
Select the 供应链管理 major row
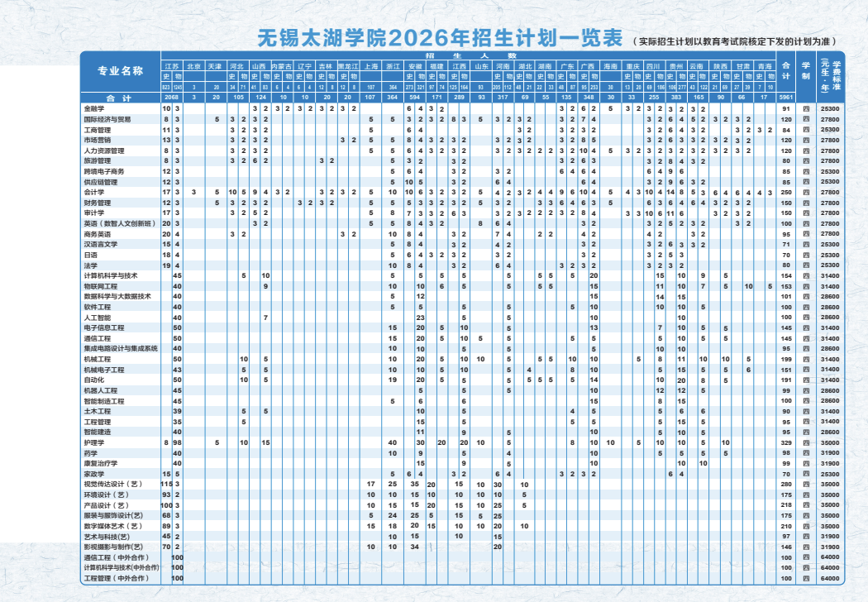[463, 182]
